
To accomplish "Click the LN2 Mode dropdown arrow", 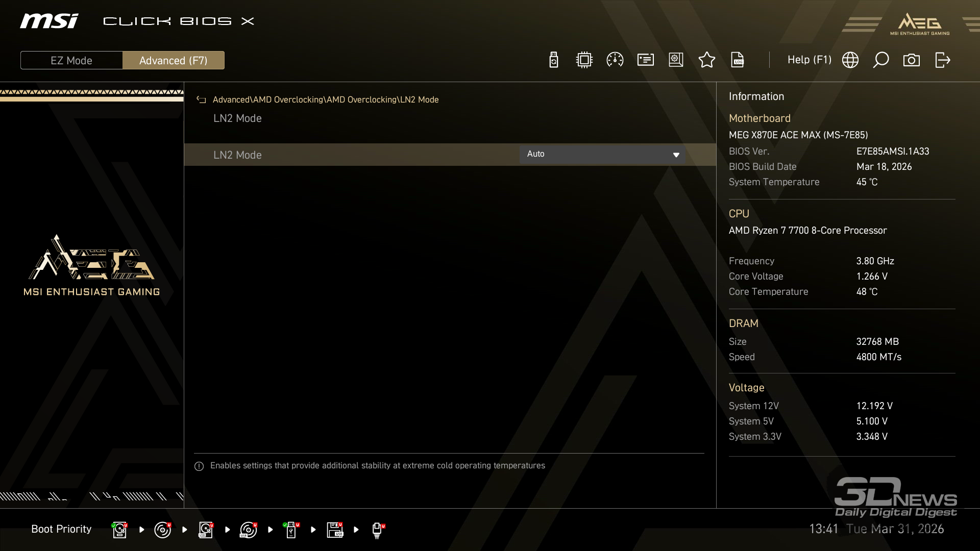I will tap(676, 155).
